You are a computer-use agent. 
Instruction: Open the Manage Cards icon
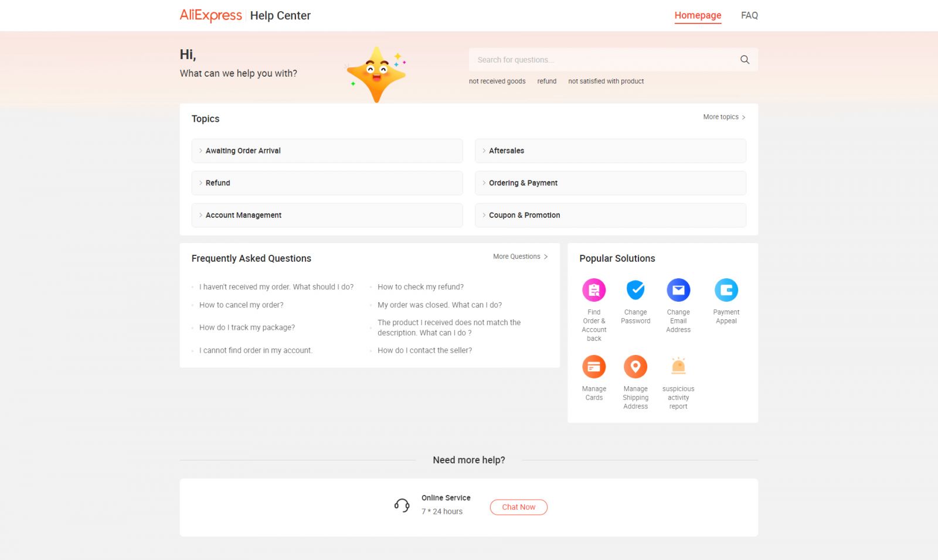point(593,367)
